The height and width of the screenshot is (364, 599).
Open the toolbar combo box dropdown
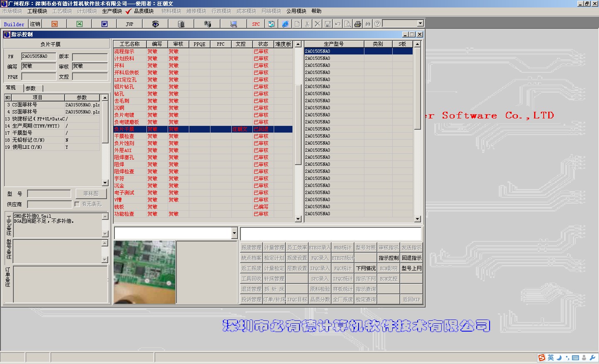click(x=420, y=24)
